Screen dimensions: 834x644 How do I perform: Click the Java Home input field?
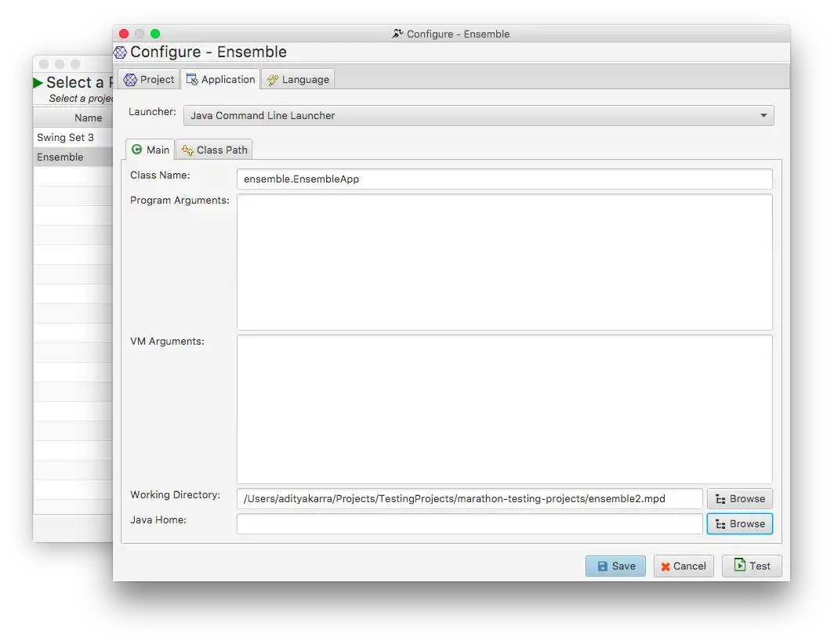click(470, 524)
